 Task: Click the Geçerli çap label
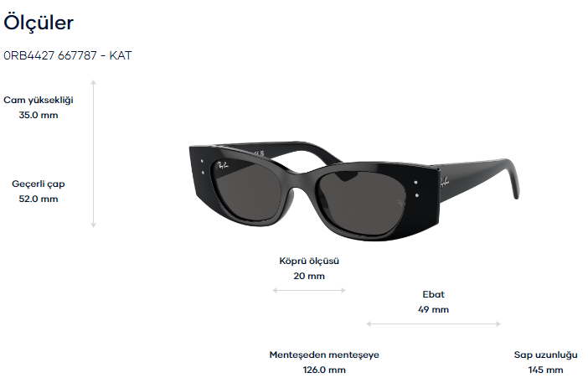click(39, 184)
